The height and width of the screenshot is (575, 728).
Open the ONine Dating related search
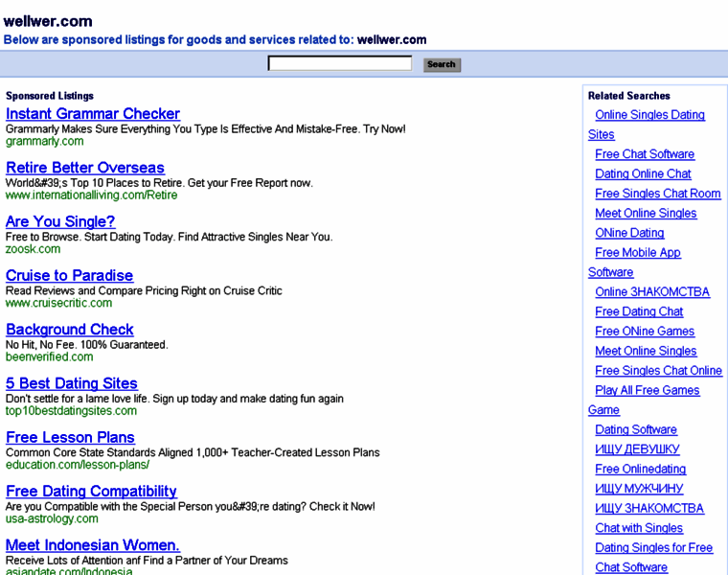pyautogui.click(x=629, y=233)
